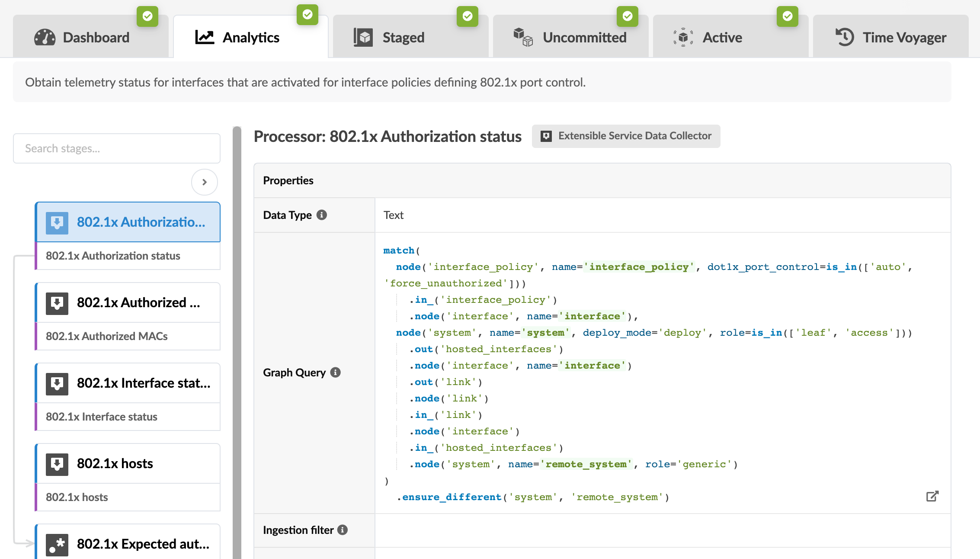Open the Staged tab
Viewport: 980px width, 559px height.
tap(402, 38)
